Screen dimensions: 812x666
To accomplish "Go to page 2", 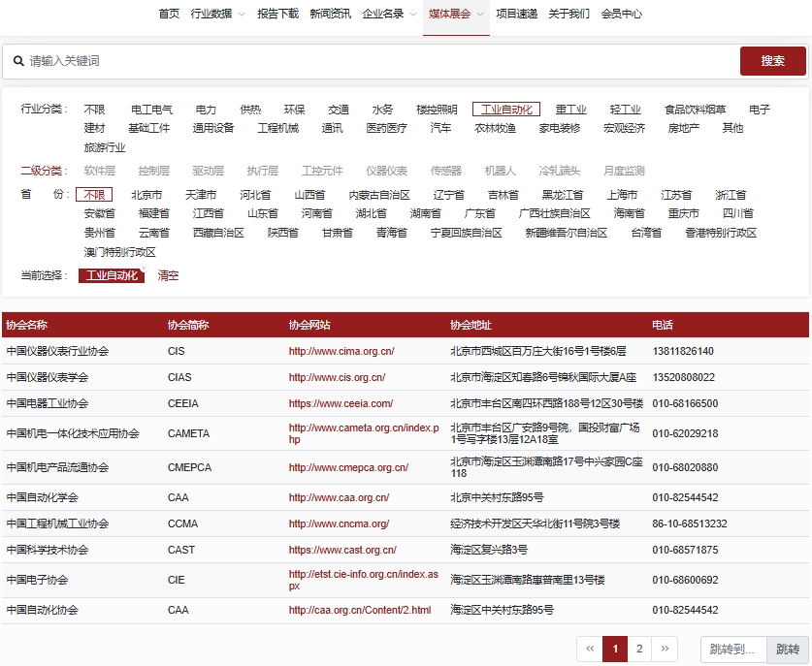I will pos(639,649).
